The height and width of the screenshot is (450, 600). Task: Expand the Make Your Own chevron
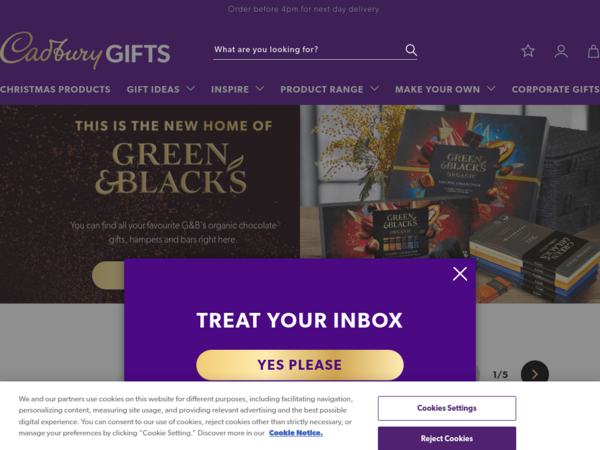pos(491,89)
